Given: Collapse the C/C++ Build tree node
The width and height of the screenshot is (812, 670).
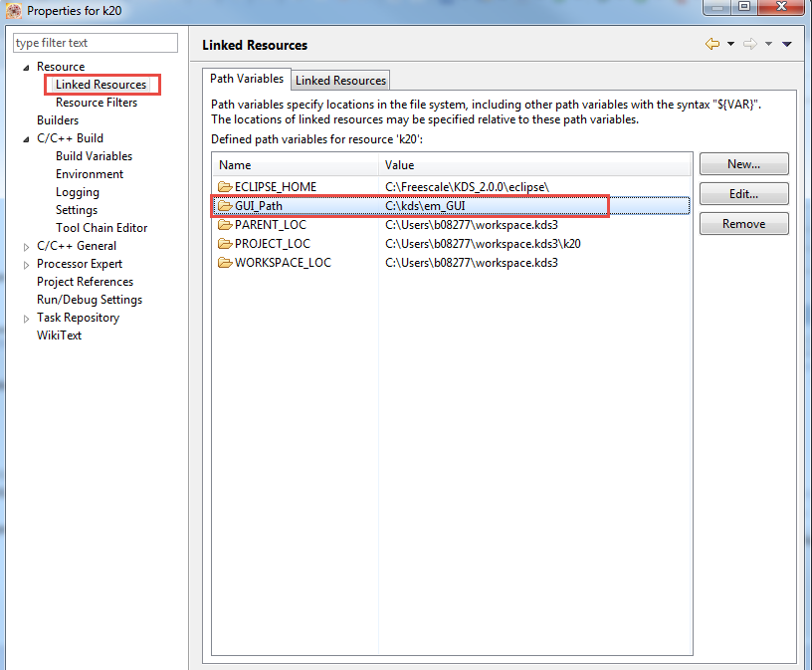Looking at the screenshot, I should pos(26,138).
